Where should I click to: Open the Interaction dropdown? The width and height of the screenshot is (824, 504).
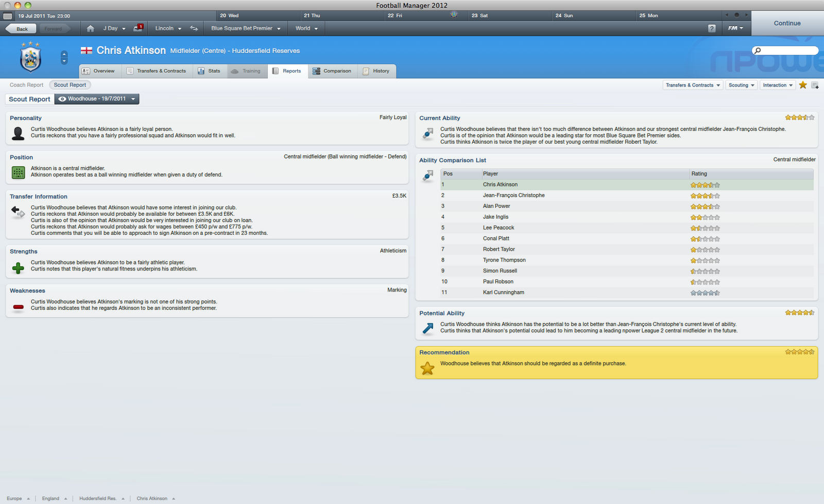[778, 85]
